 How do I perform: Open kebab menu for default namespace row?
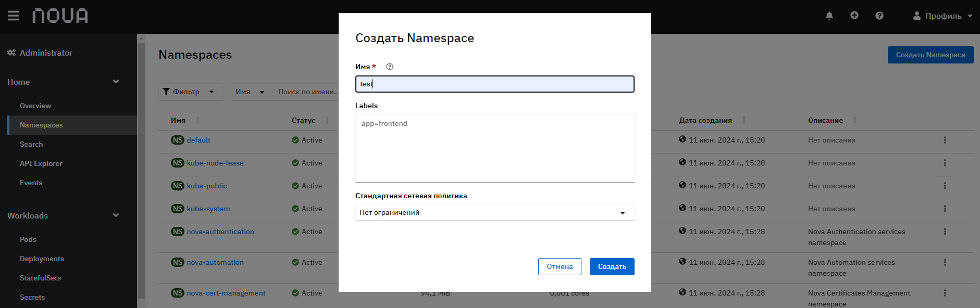945,140
